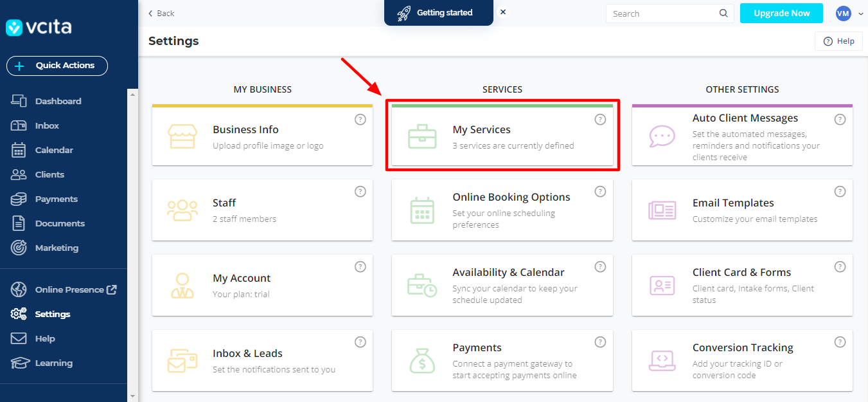Viewport: 868px width, 402px height.
Task: Click help question mark on Email Templates card
Action: coord(840,192)
